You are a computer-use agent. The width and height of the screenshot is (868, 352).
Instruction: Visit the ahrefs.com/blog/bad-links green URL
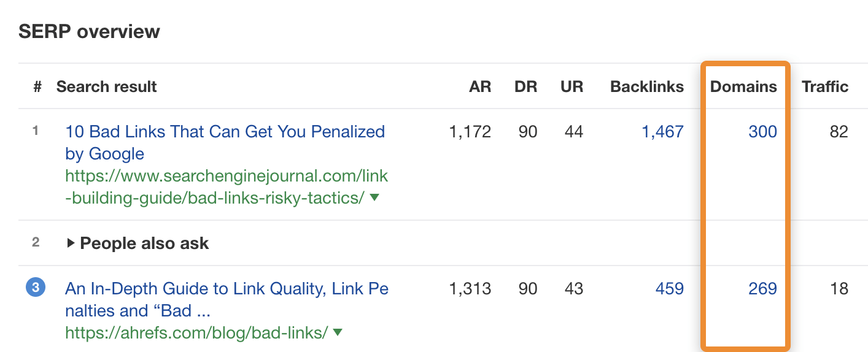click(x=196, y=333)
